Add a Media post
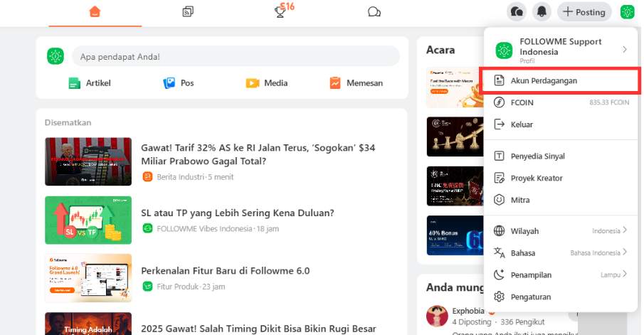This screenshot has height=335, width=644. 267,83
